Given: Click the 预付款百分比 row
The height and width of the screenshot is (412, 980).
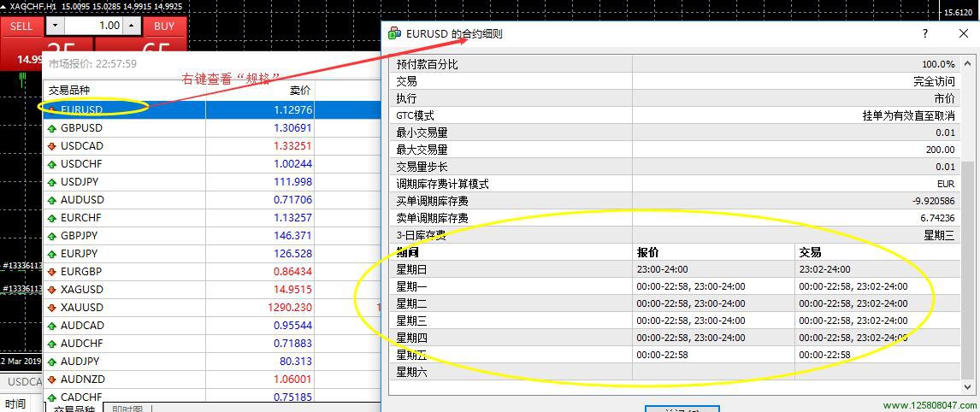Looking at the screenshot, I should (675, 64).
